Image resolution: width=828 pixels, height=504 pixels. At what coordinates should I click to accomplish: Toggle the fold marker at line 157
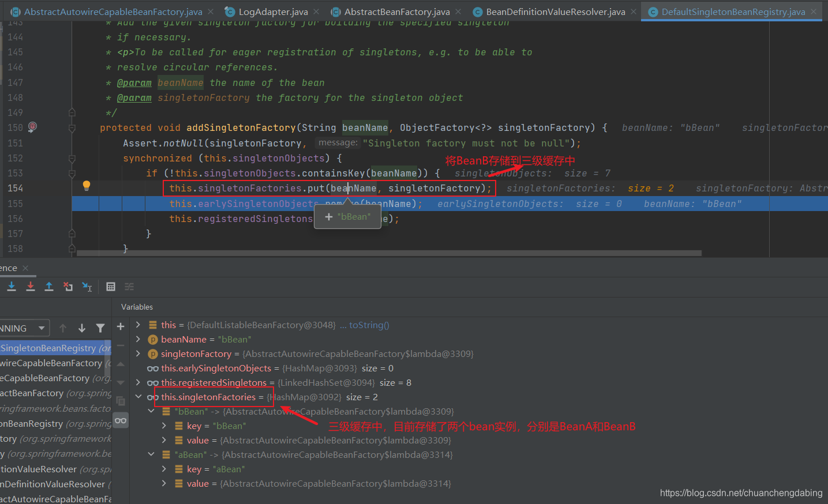click(x=72, y=234)
